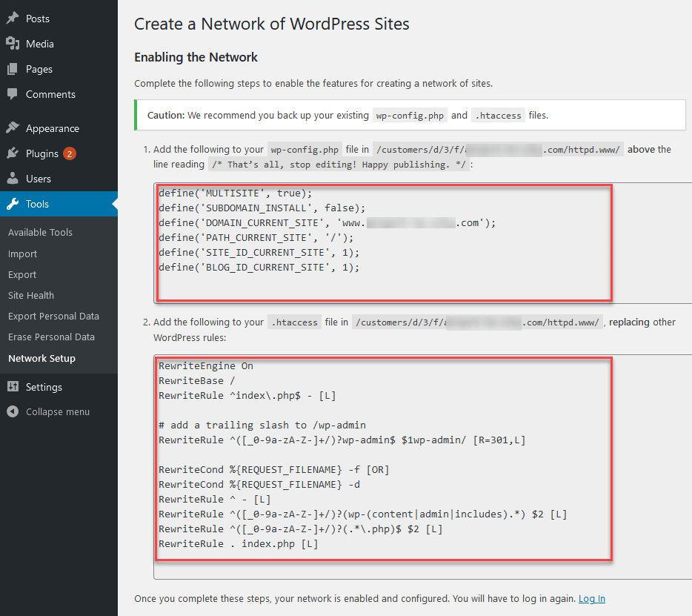Collapse menu using the arrow icon
Image resolution: width=692 pixels, height=616 pixels.
click(x=13, y=411)
